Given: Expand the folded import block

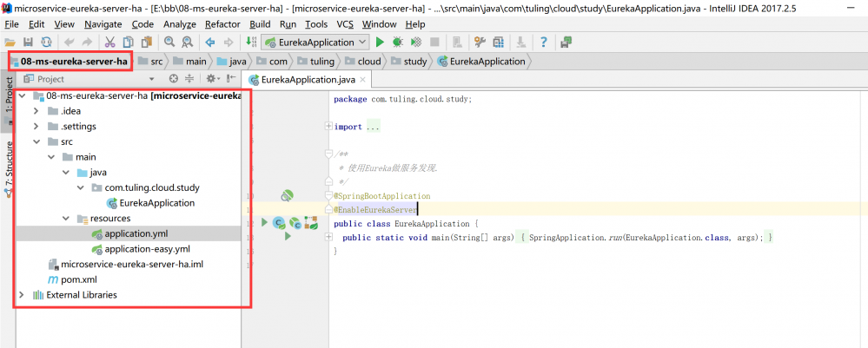Looking at the screenshot, I should [328, 126].
